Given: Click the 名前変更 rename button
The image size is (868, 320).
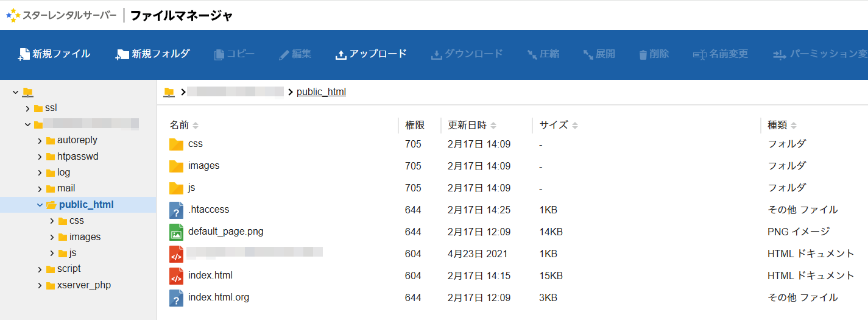Looking at the screenshot, I should point(721,54).
